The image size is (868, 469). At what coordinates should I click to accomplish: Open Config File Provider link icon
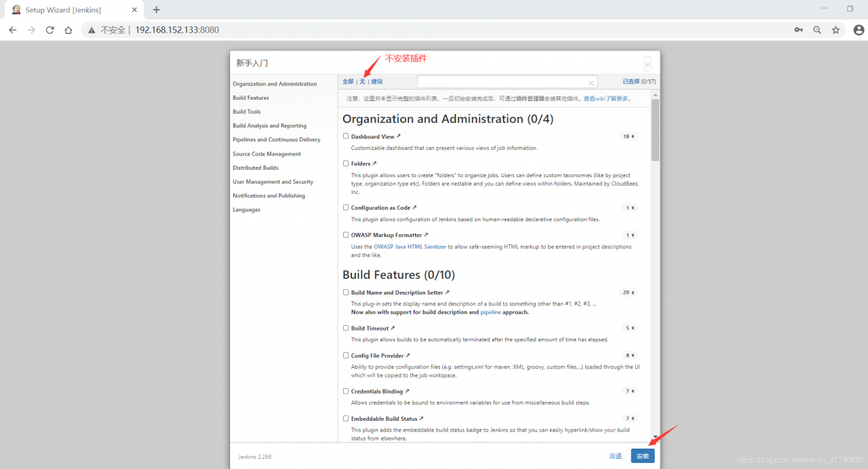(408, 356)
